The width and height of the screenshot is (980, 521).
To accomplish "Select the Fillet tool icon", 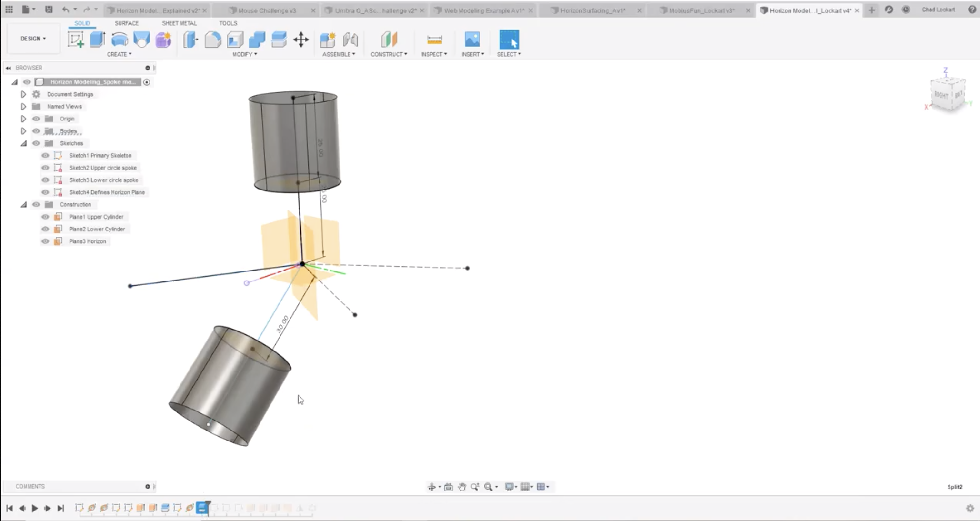I will (x=213, y=40).
